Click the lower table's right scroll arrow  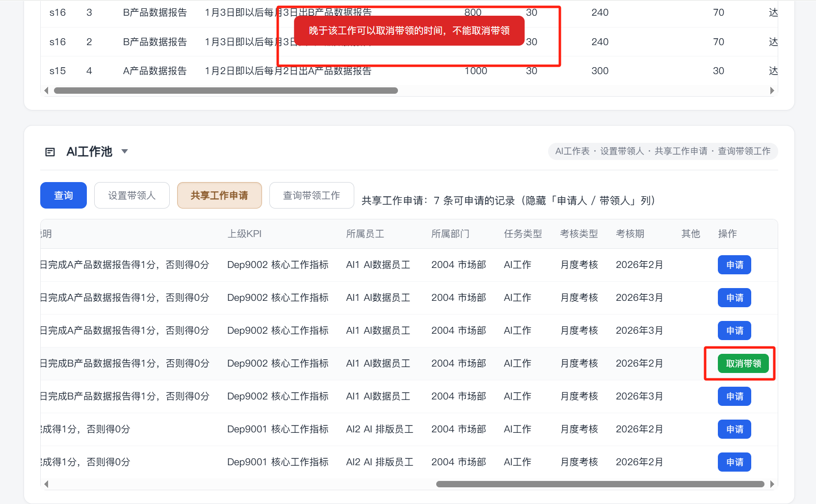point(772,484)
